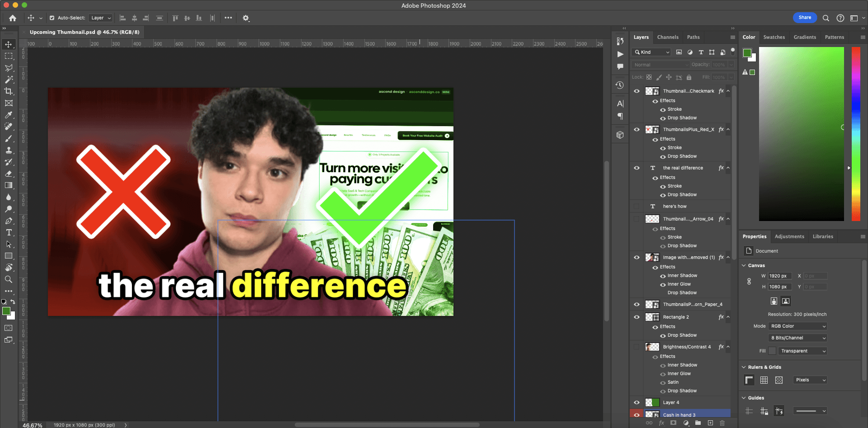
Task: Hide the ThumbnailsPlus_Red_X layer
Action: (637, 130)
